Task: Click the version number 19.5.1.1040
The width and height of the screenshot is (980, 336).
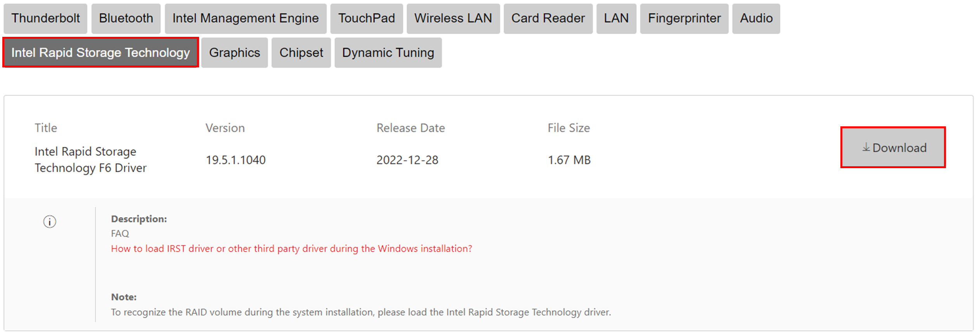Action: [x=235, y=160]
